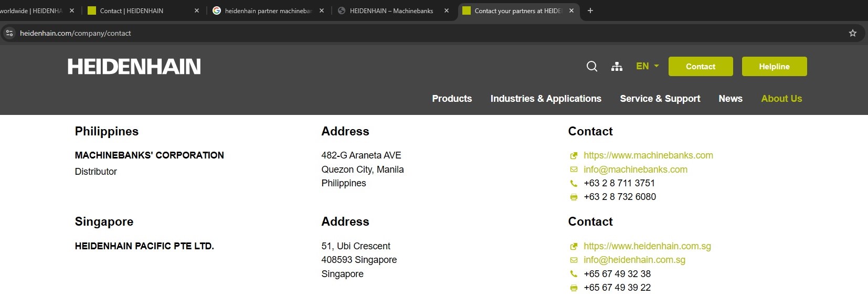The image size is (868, 296).
Task: Click the browser address bar URL
Action: click(x=76, y=33)
